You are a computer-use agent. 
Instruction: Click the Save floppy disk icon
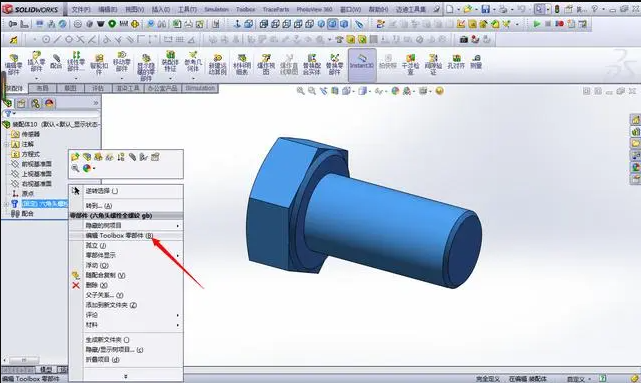tap(486, 9)
